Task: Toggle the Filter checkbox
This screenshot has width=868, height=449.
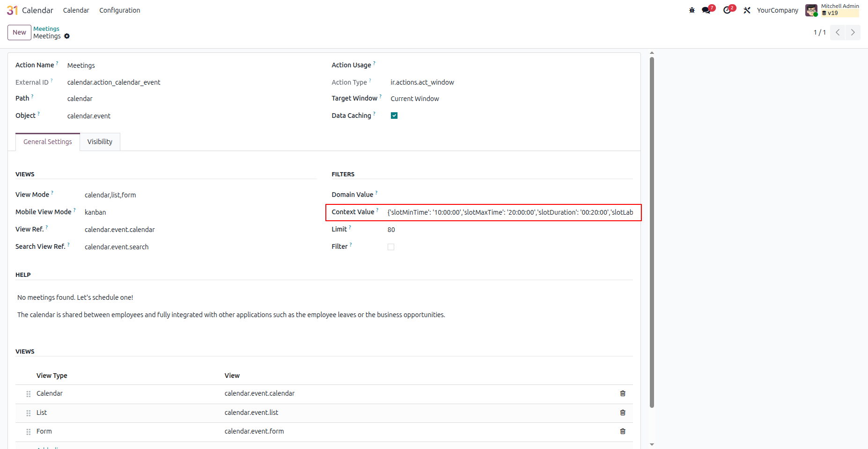Action: pyautogui.click(x=391, y=247)
